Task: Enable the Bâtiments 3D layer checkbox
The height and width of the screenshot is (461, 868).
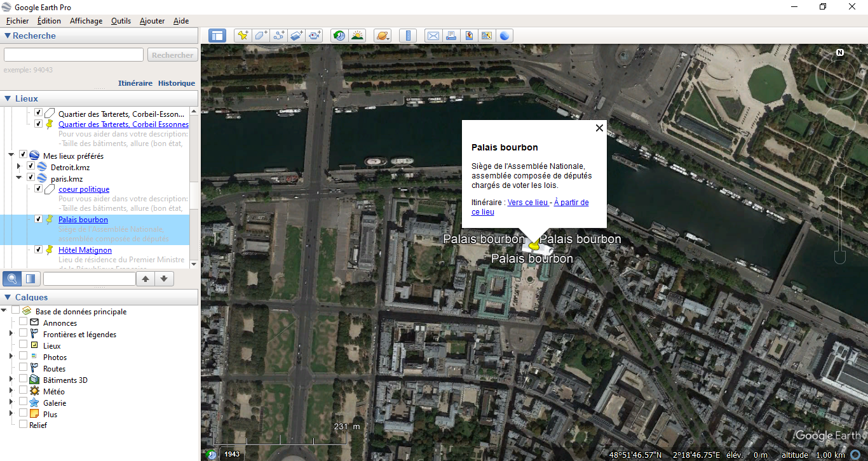Action: 24,380
